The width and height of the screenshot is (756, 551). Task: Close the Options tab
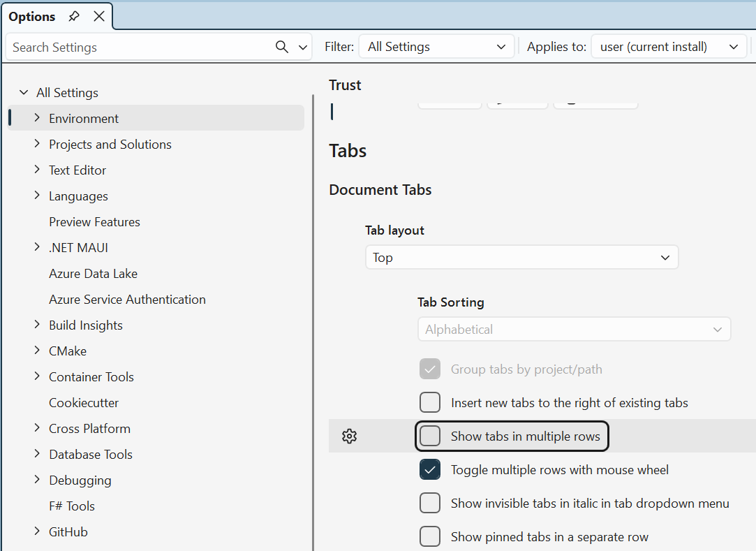pyautogui.click(x=99, y=16)
